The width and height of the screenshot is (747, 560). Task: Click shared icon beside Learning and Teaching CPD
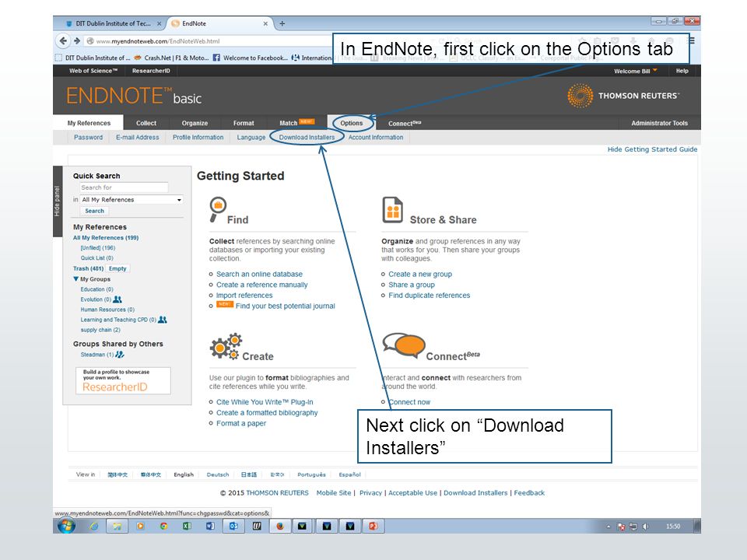163,320
